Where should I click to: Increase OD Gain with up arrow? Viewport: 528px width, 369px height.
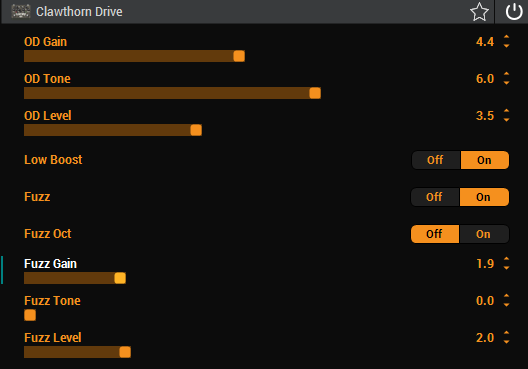point(506,37)
